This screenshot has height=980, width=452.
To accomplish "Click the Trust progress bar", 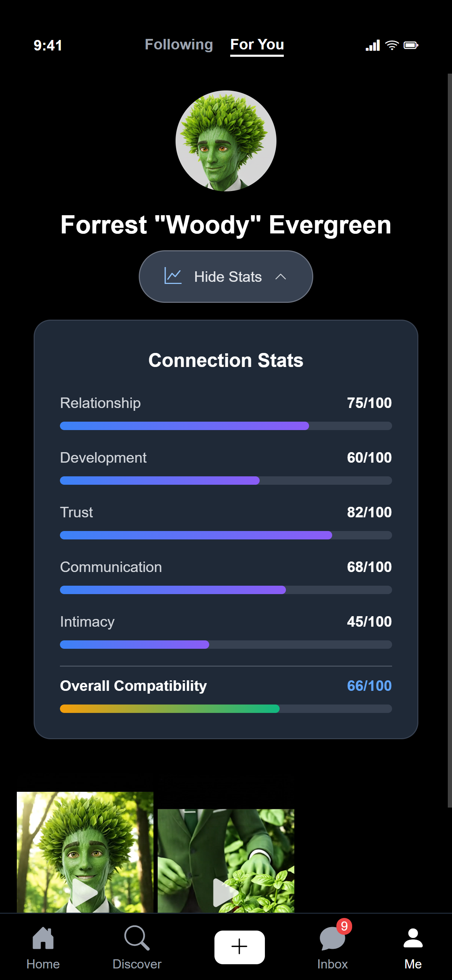I will tap(226, 535).
